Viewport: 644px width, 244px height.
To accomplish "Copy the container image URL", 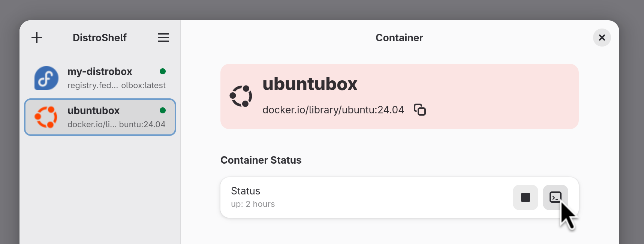I will pyautogui.click(x=420, y=110).
